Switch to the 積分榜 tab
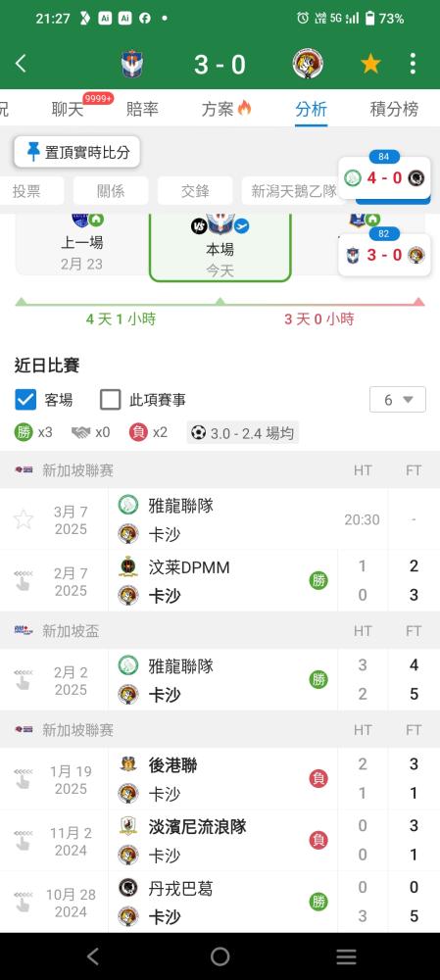 [394, 109]
